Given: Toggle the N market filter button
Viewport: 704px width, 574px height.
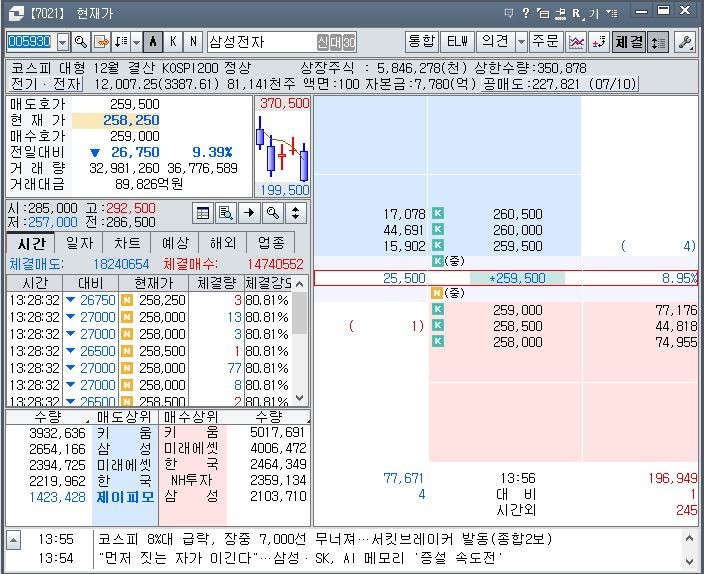Looking at the screenshot, I should (193, 42).
